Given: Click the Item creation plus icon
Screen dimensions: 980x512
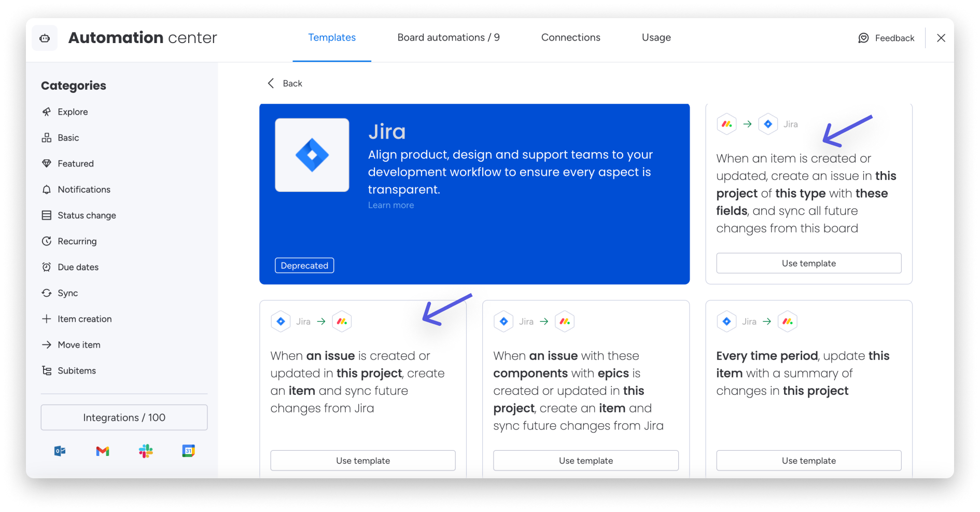Looking at the screenshot, I should click(x=47, y=319).
